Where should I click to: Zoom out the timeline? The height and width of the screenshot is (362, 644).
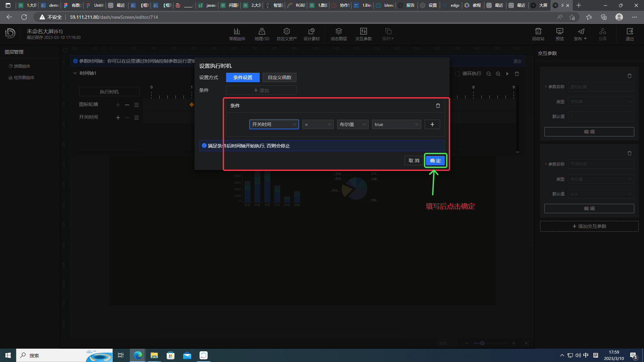[489, 74]
